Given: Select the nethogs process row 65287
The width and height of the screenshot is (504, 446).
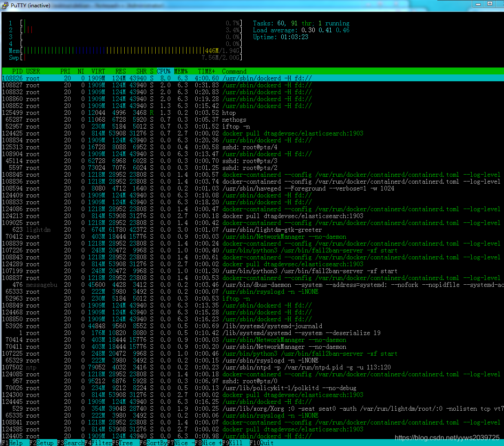Looking at the screenshot, I should click(x=252, y=120).
